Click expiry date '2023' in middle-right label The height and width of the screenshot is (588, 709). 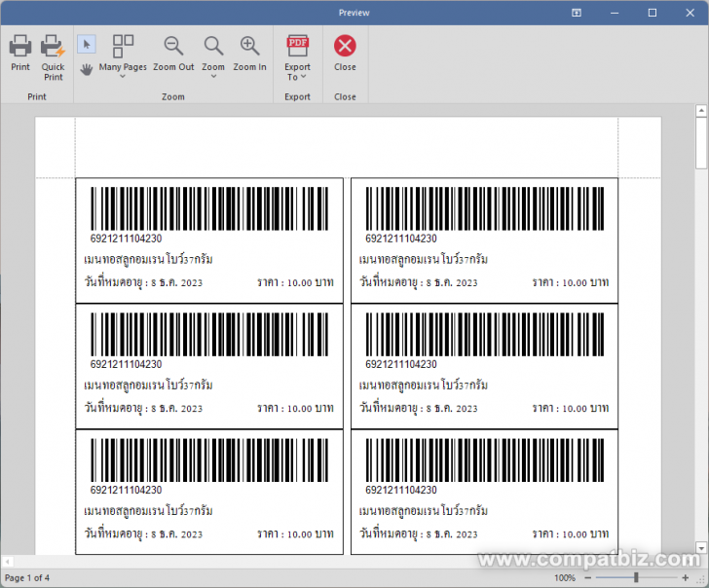pos(466,409)
